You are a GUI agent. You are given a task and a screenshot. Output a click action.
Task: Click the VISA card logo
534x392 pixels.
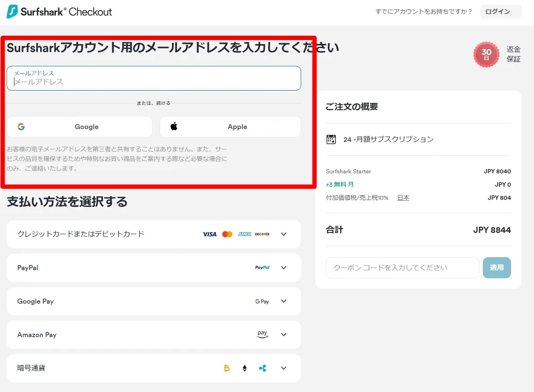click(209, 234)
